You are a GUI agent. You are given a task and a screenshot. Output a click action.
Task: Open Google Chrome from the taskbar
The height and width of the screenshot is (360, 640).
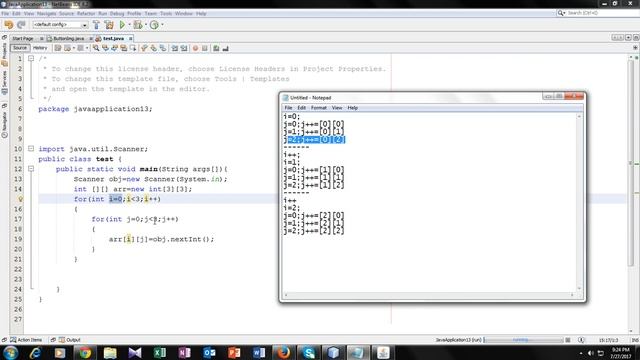(x=85, y=353)
